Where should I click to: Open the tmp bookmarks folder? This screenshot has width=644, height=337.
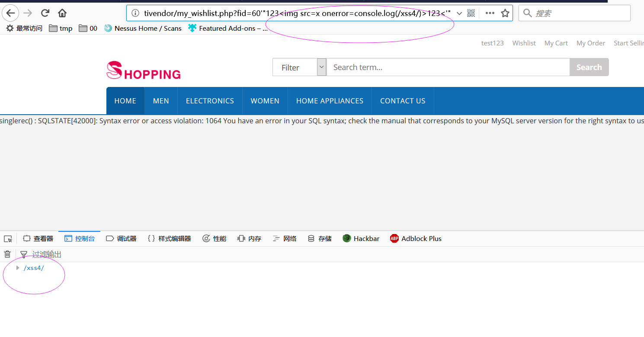(x=61, y=29)
